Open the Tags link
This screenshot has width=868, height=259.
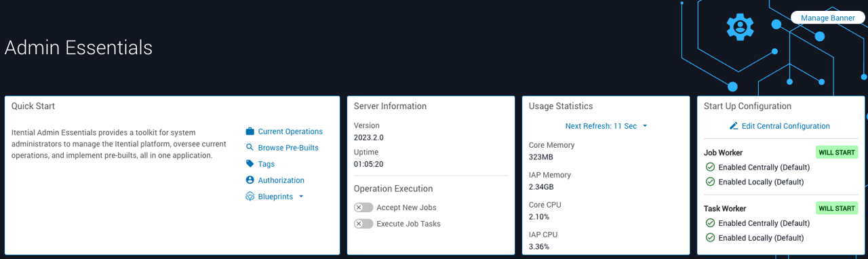(x=266, y=164)
